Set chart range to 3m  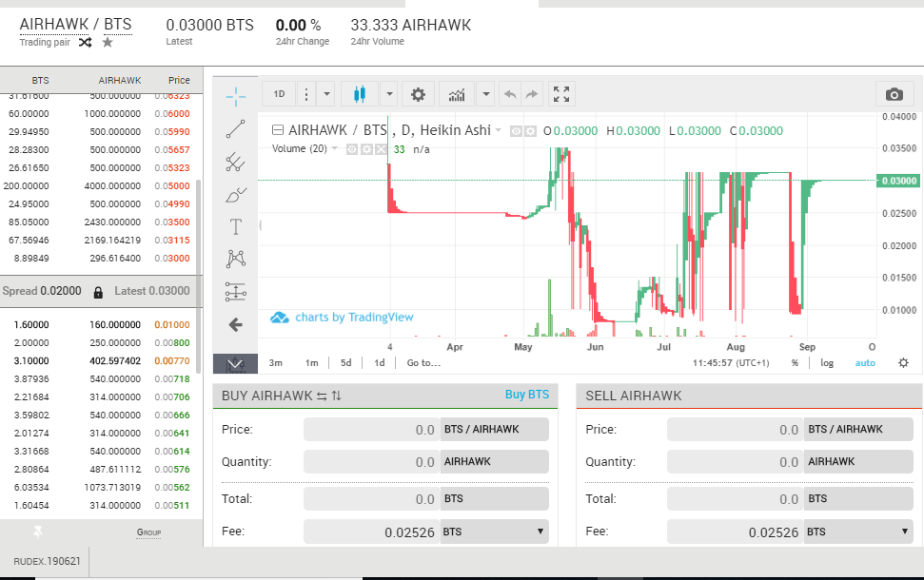coord(275,362)
